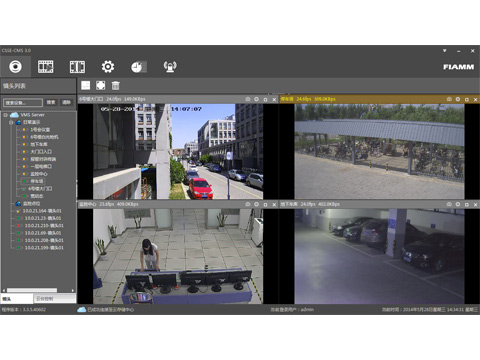Click the camera tree horizontal scrollbar
480x360 pixels.
point(38,290)
